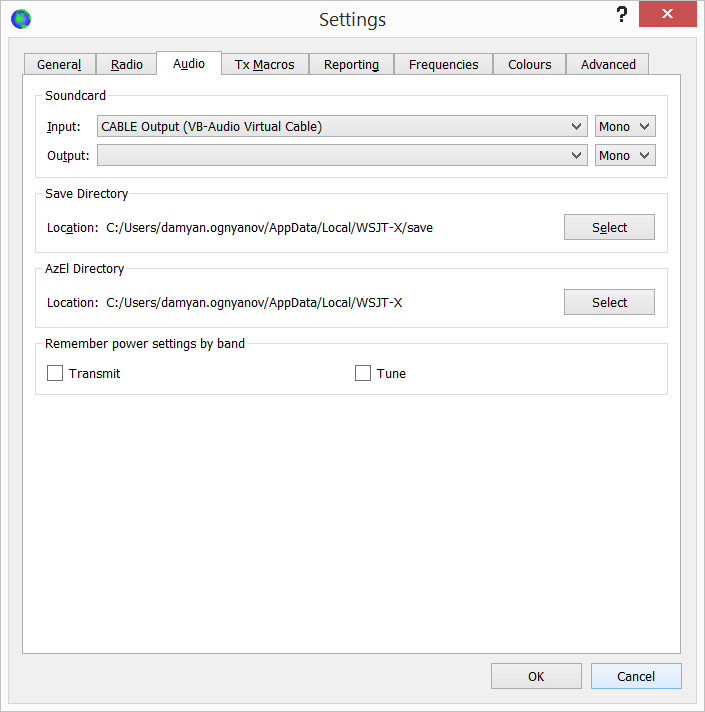Open the soundcard Input device dropdown
Image resolution: width=705 pixels, height=712 pixels.
click(x=342, y=126)
